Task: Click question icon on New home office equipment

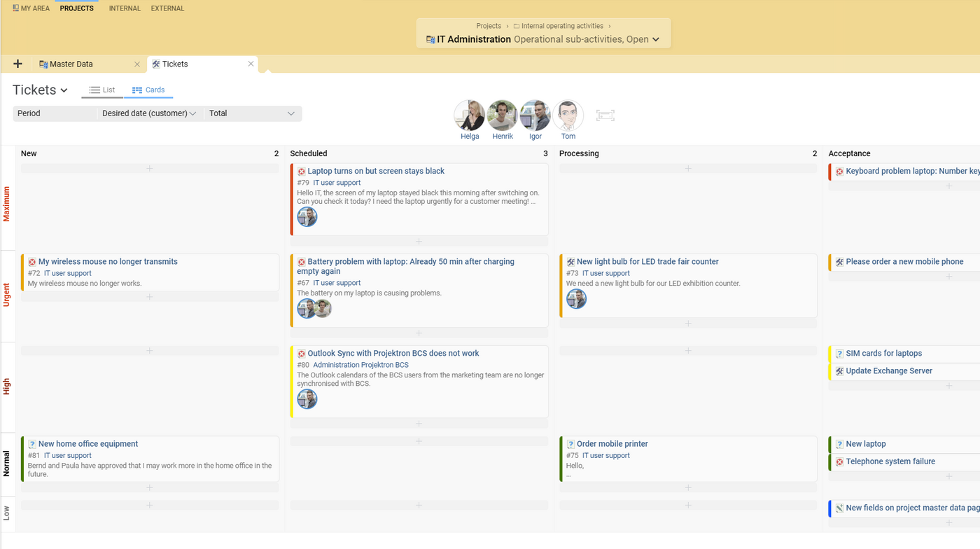Action: pos(32,445)
